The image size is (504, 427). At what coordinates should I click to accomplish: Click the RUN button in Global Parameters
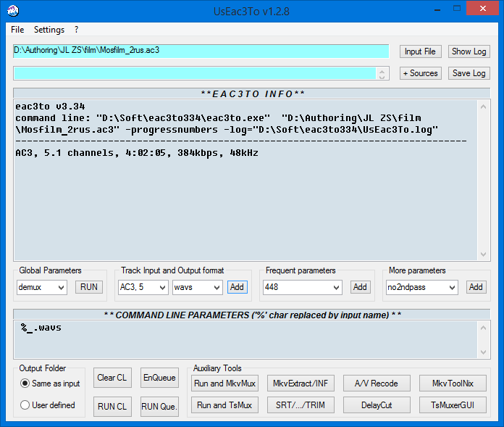coord(89,287)
